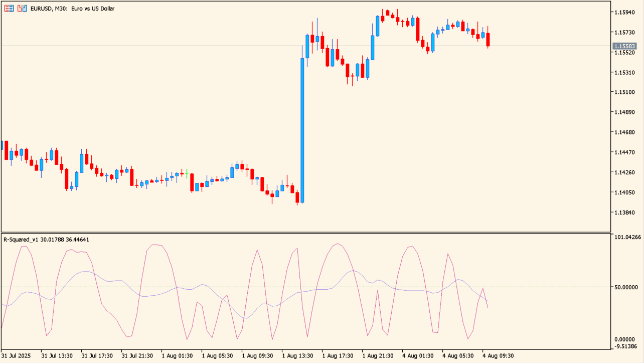Click the 1.15940 price scale label
The image size is (644, 363).
click(625, 12)
